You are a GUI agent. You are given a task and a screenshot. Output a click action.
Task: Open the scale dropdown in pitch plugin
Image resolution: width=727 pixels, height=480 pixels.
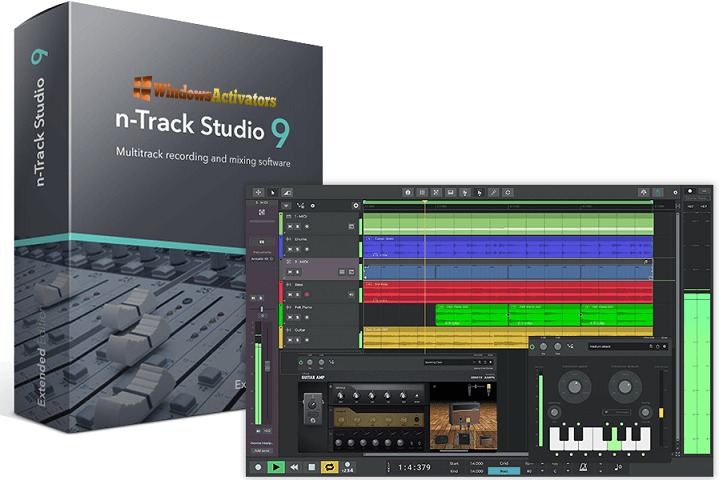617,412
